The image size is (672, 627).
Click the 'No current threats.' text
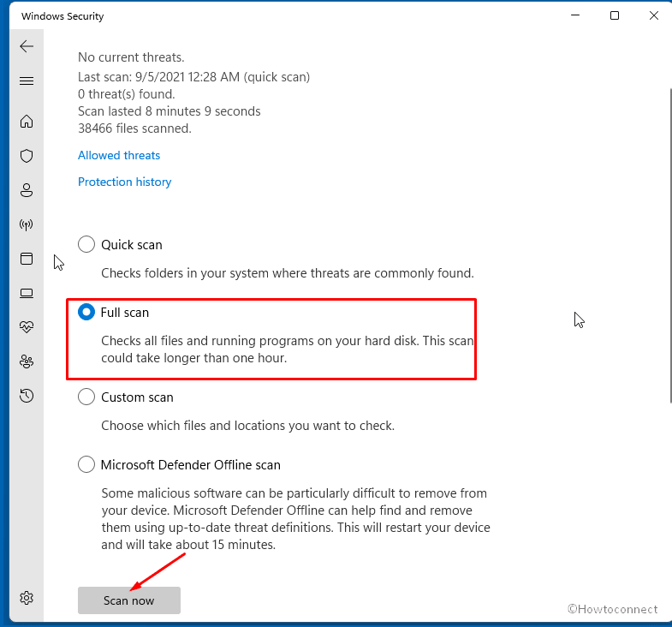(131, 57)
